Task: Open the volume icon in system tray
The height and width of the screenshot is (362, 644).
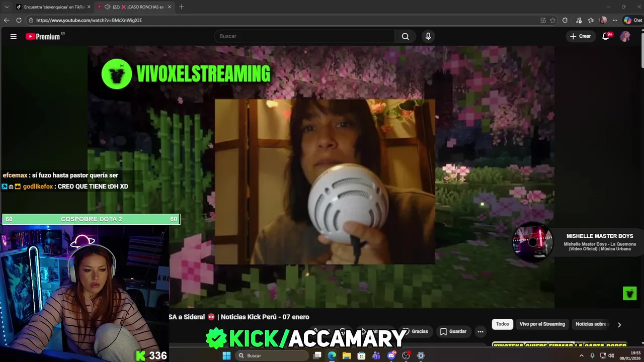Action: [x=611, y=355]
